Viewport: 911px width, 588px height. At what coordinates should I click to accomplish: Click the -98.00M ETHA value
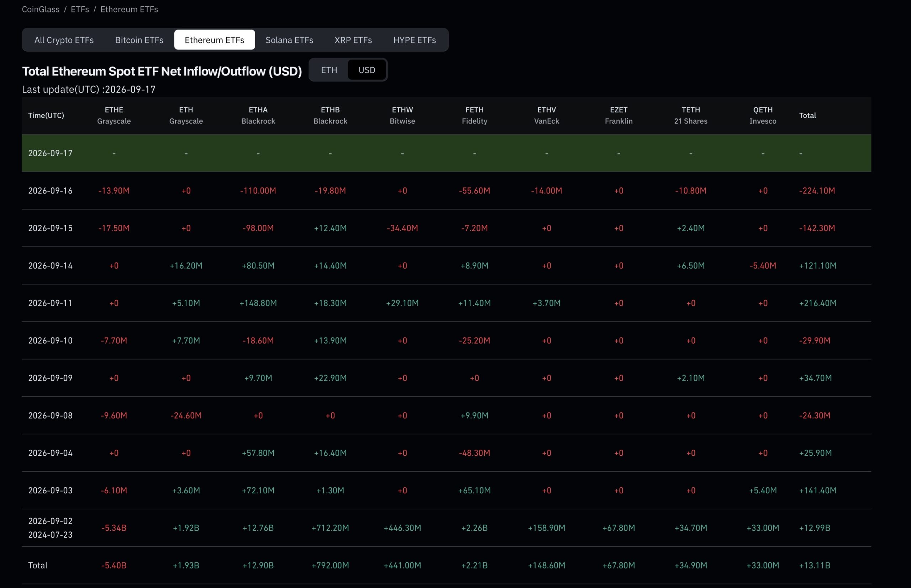click(258, 228)
